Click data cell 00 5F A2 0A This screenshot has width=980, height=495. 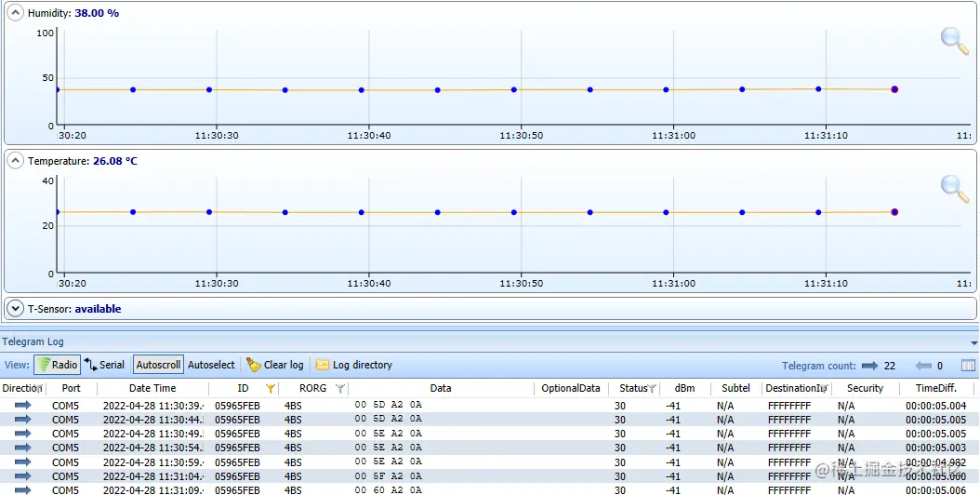pyautogui.click(x=388, y=475)
